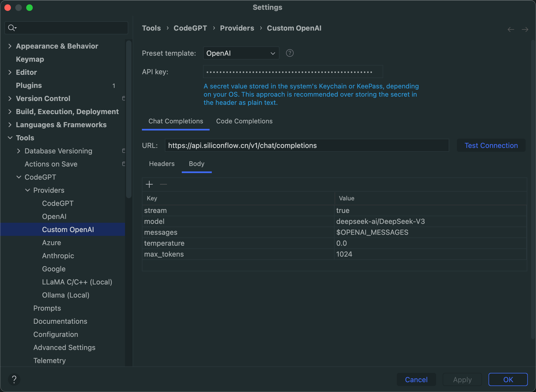Open the Preset template OpenAI dropdown
This screenshot has width=536, height=392.
241,53
